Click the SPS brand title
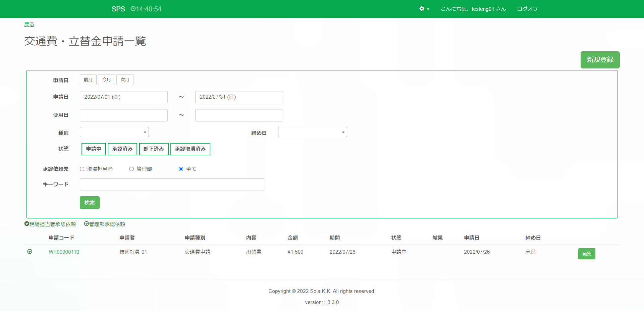Image resolution: width=644 pixels, height=311 pixels. pos(118,9)
